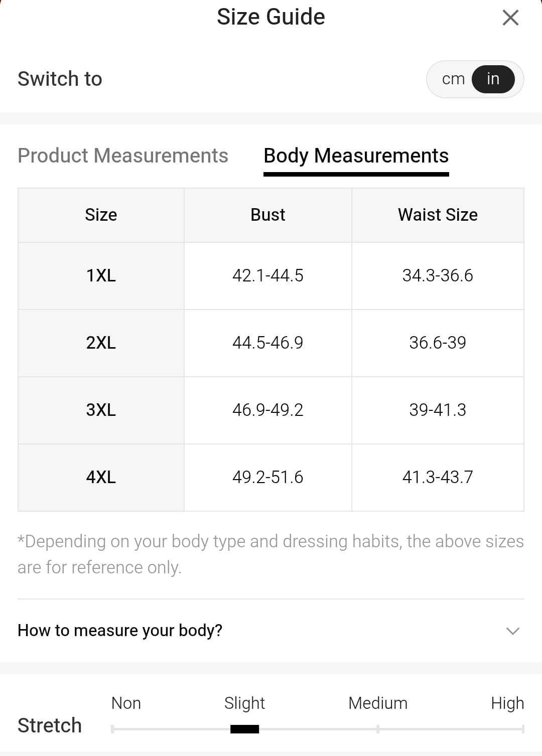Select the Body Measurements tab
542x756 pixels.
click(356, 156)
